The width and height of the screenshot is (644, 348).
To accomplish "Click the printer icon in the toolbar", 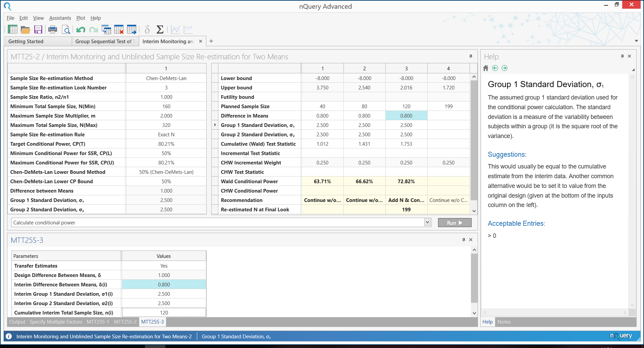I will 53,30.
